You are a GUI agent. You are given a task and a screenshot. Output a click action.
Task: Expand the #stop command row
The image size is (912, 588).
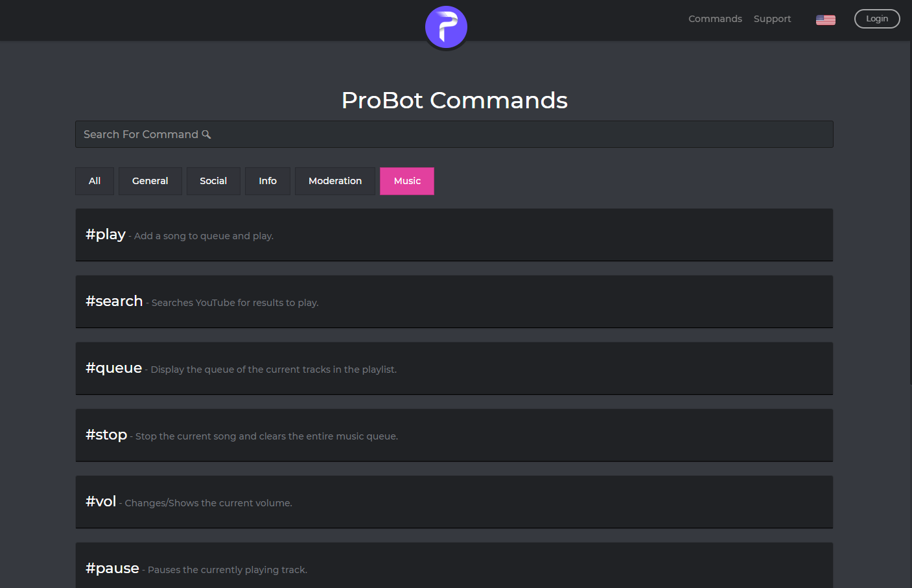coord(454,435)
